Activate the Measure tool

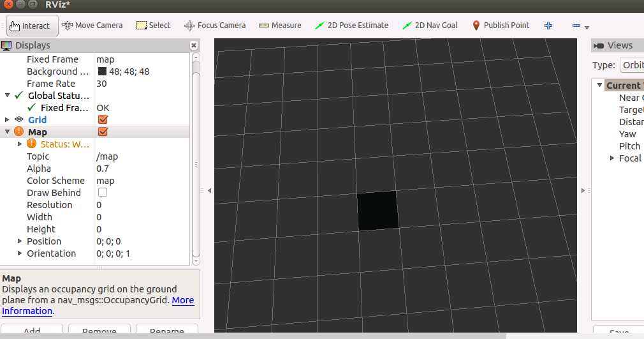[280, 26]
